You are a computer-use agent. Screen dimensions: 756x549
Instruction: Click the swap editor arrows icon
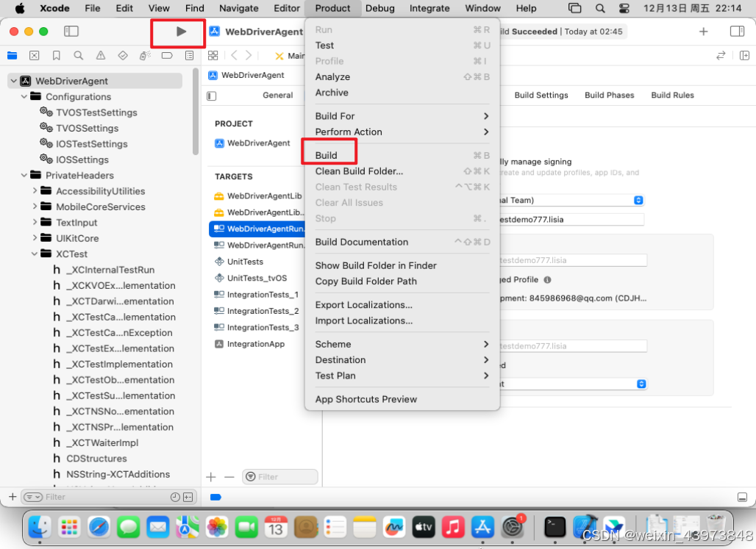pos(720,55)
